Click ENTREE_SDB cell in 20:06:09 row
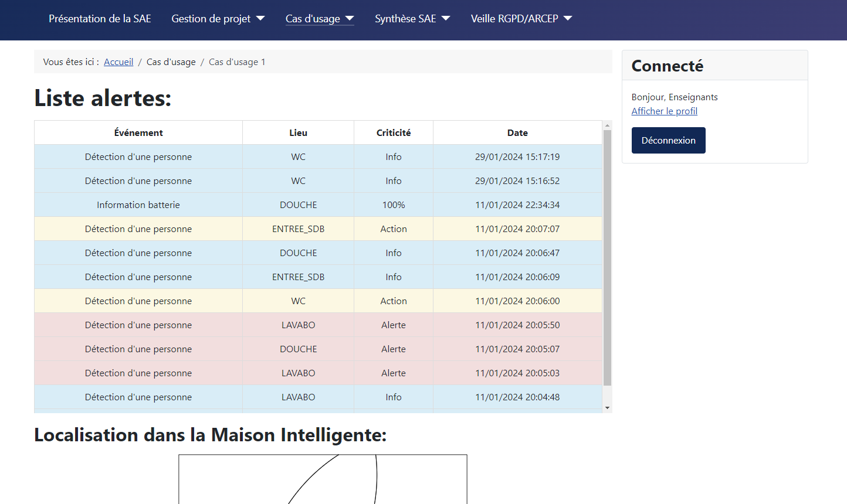The width and height of the screenshot is (847, 504). click(x=298, y=277)
